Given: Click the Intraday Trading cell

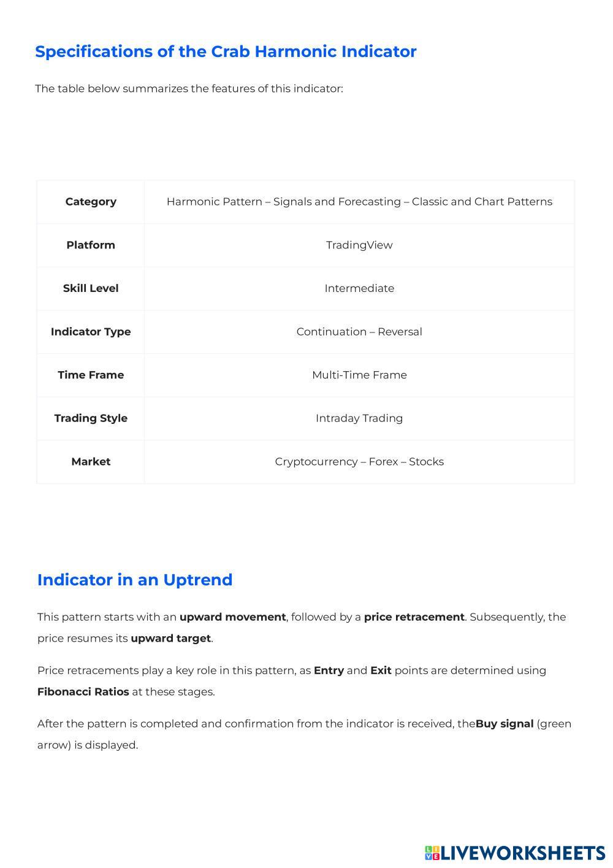Looking at the screenshot, I should coord(359,418).
